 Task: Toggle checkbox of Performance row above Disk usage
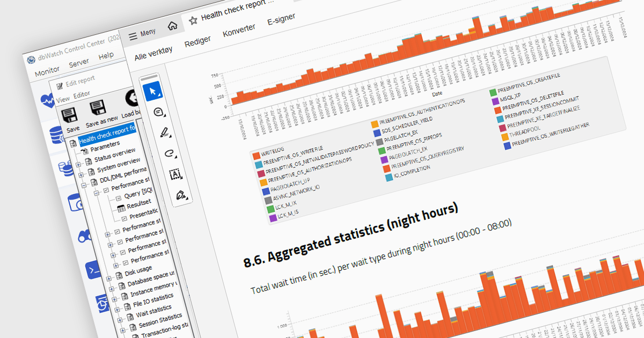click(126, 262)
